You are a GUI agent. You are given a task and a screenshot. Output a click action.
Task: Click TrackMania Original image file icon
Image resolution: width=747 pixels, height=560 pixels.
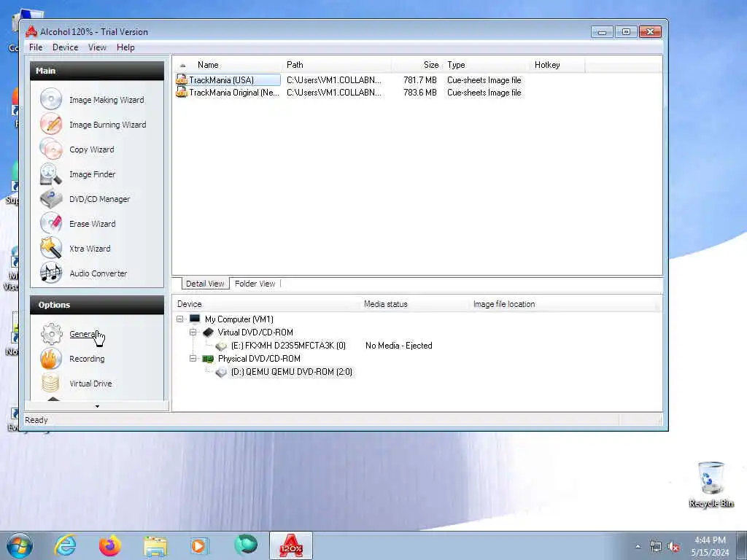[182, 93]
